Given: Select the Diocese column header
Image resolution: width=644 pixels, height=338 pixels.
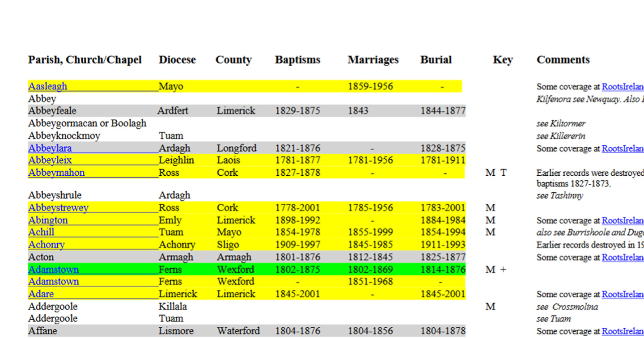Looking at the screenshot, I should [x=177, y=60].
